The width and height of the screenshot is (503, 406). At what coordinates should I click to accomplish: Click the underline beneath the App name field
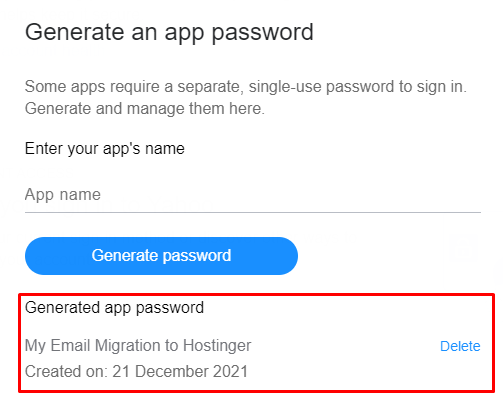click(x=253, y=212)
